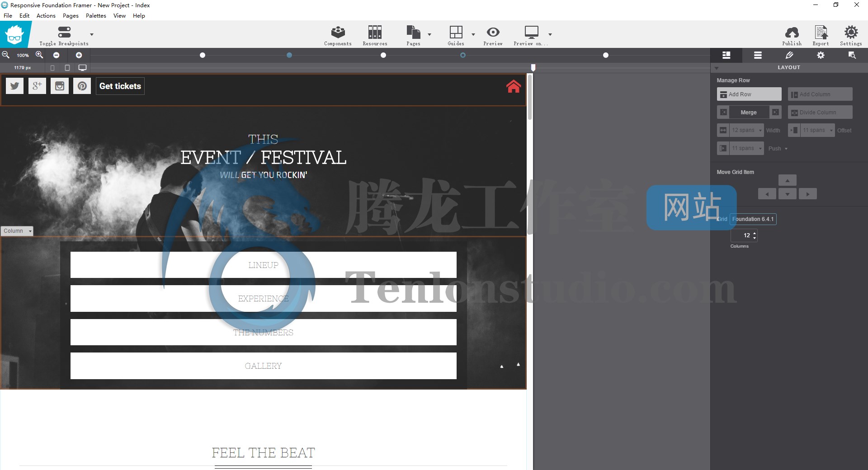Image resolution: width=868 pixels, height=470 pixels.
Task: Move grid item up
Action: pyautogui.click(x=787, y=181)
